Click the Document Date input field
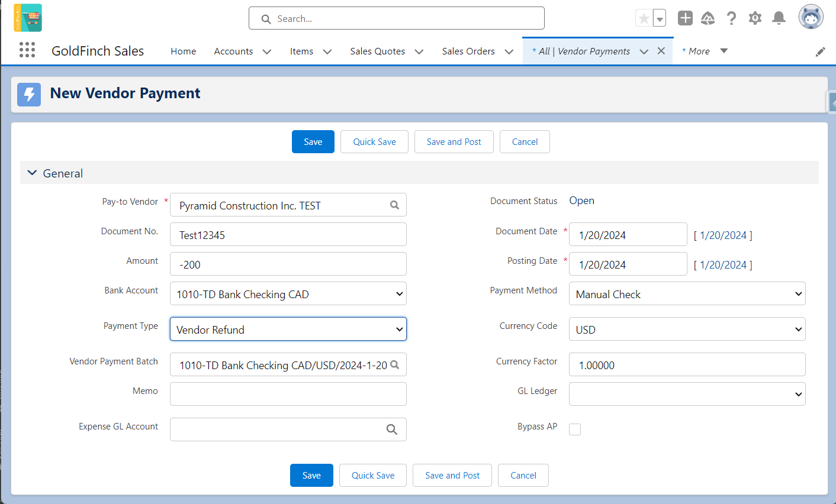The width and height of the screenshot is (836, 504). (628, 235)
